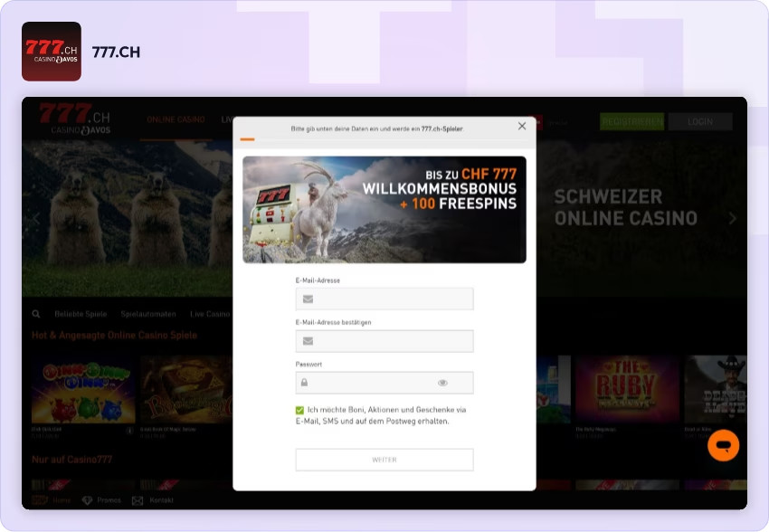Open the orange chat support bubble
The width and height of the screenshot is (769, 532).
(x=724, y=445)
